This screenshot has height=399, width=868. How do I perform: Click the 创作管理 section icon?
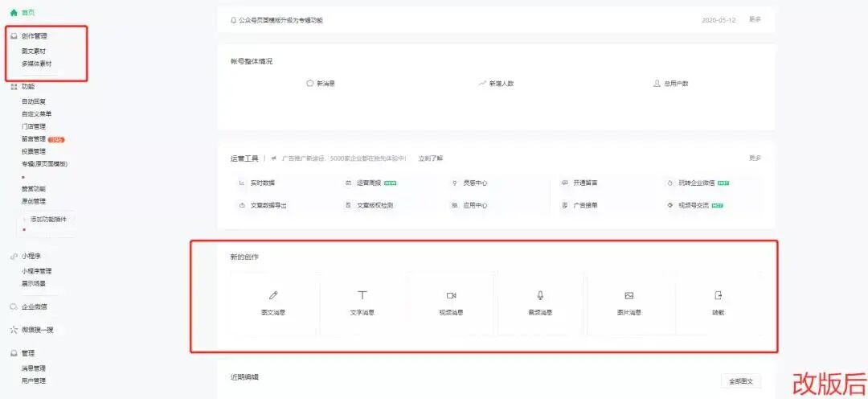14,36
